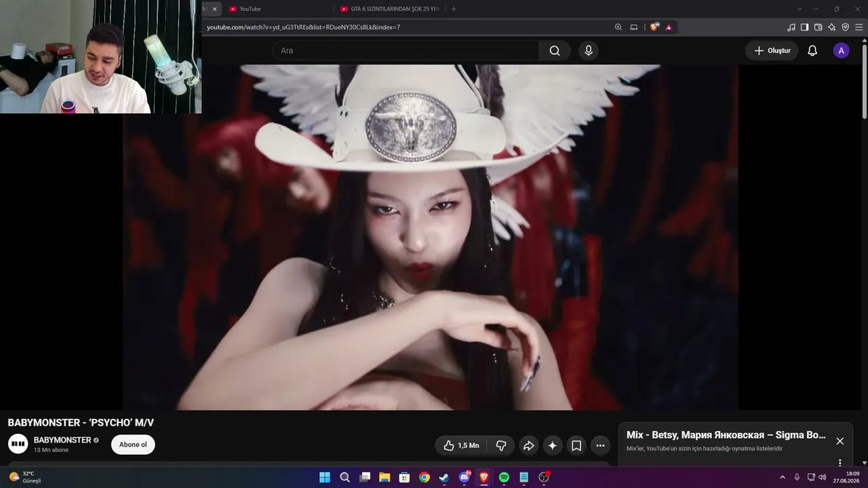Close the Mix playlist panel
The width and height of the screenshot is (868, 488).
pos(840,441)
